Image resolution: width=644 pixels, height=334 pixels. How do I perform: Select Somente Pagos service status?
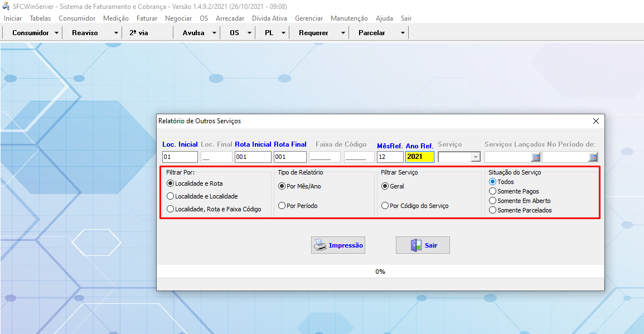[492, 191]
